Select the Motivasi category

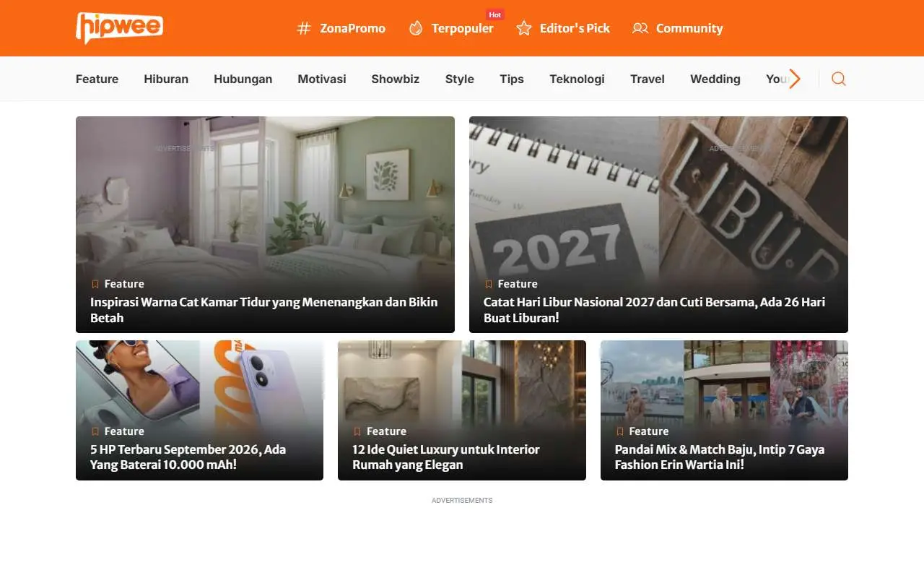tap(322, 79)
